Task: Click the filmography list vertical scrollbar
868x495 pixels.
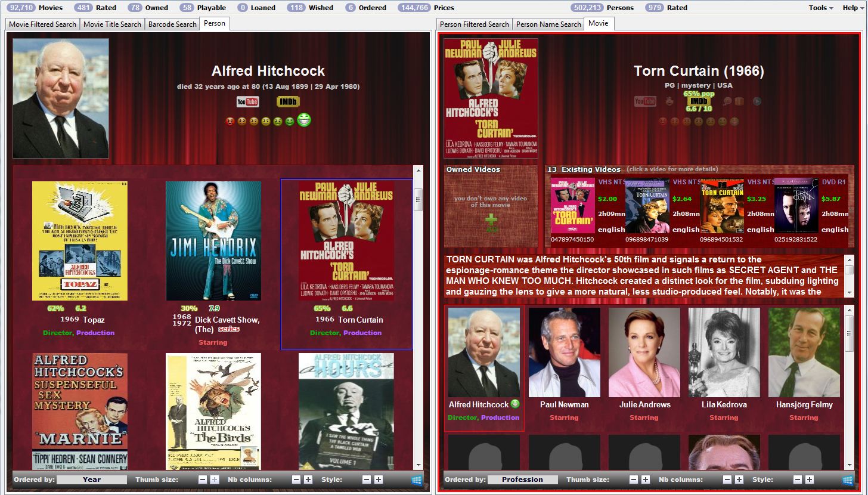Action: coord(418,317)
